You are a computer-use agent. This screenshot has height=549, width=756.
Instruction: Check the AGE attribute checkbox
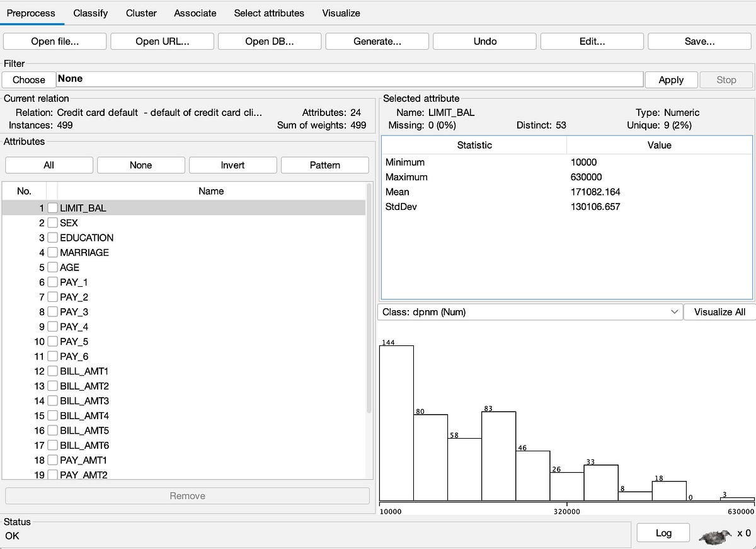52,267
